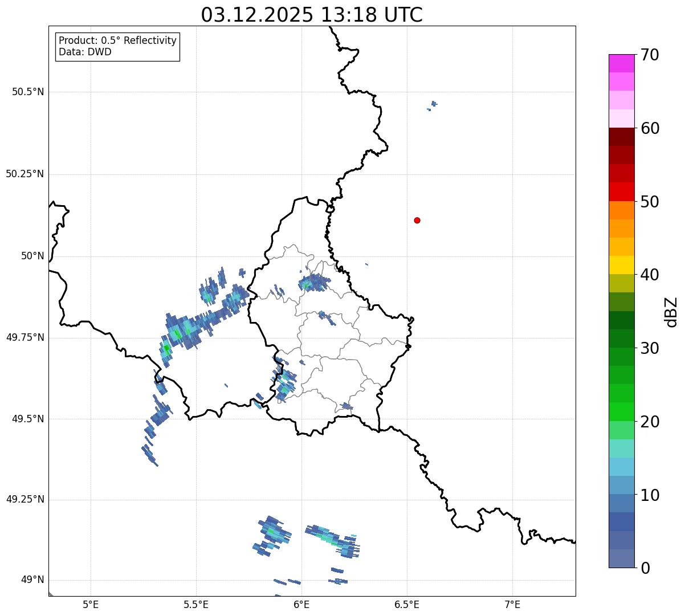Viewport: 685px width, 616px height.
Task: Click the red radar site marker
Action: click(x=417, y=220)
